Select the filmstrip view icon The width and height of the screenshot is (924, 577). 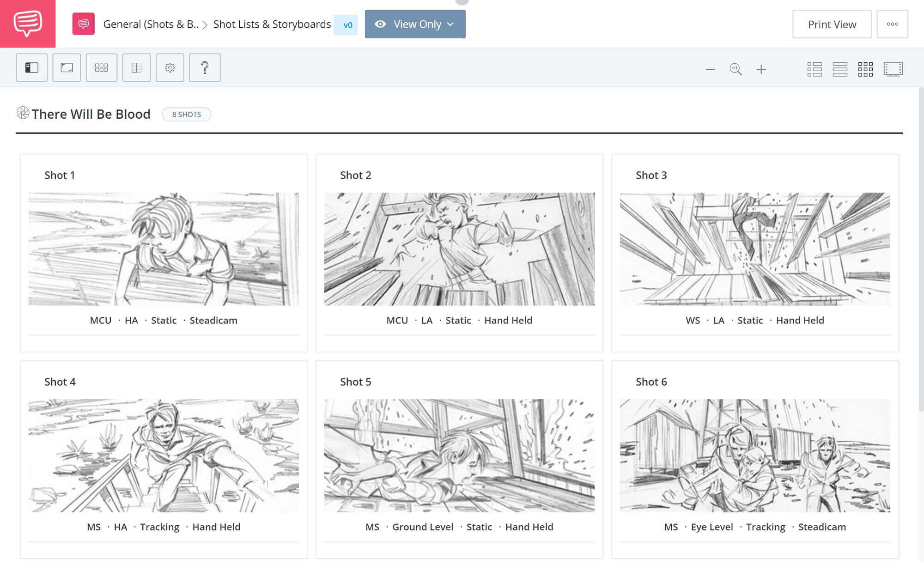894,68
